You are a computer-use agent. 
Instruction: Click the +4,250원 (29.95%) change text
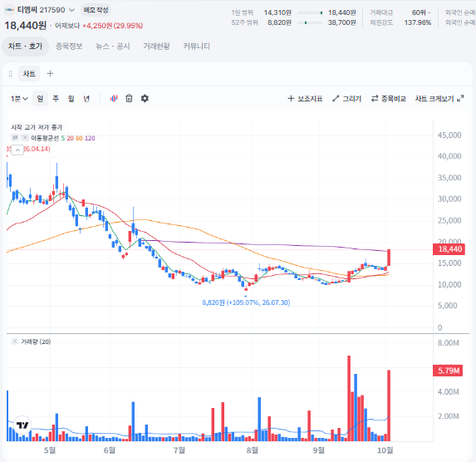pos(113,26)
